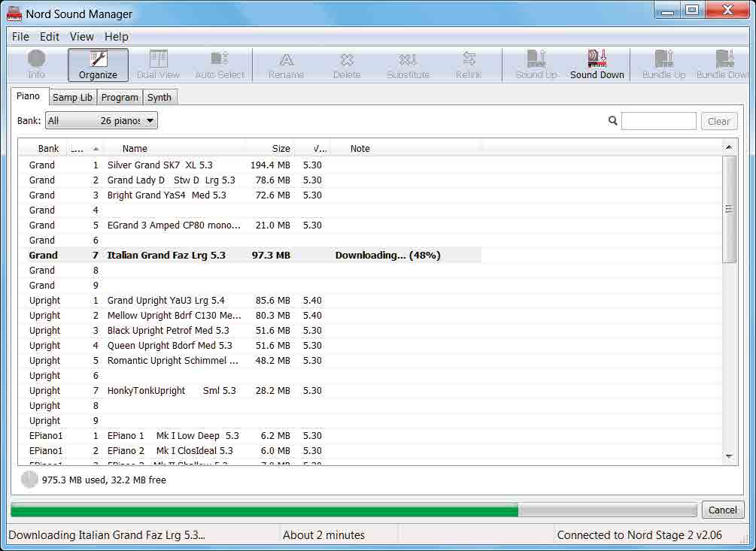Maximize the Nord Sound Manager window
Screen dimensions: 756x551
692,11
